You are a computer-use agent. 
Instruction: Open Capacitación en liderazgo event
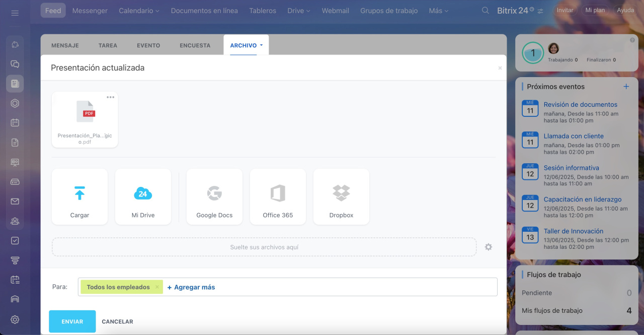click(583, 199)
